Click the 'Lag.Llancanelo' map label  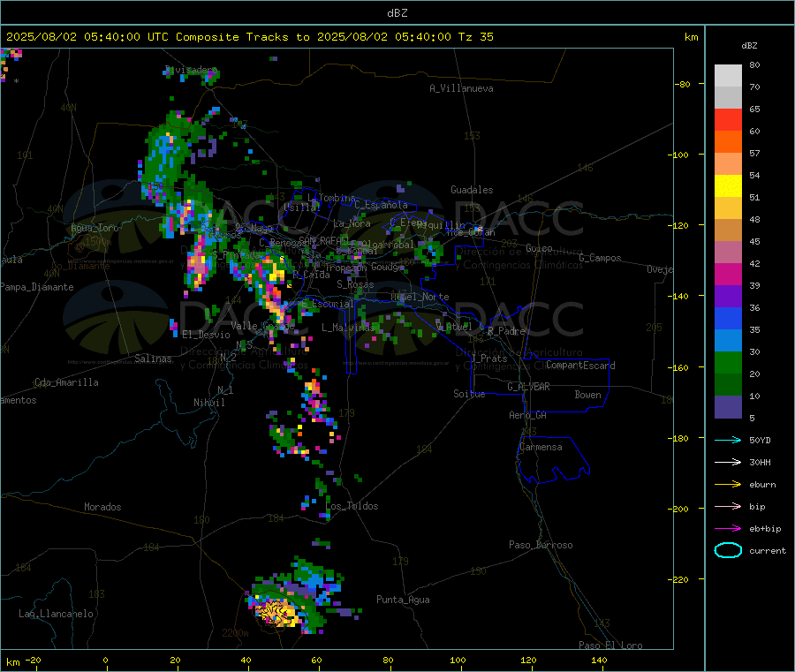coord(57,614)
